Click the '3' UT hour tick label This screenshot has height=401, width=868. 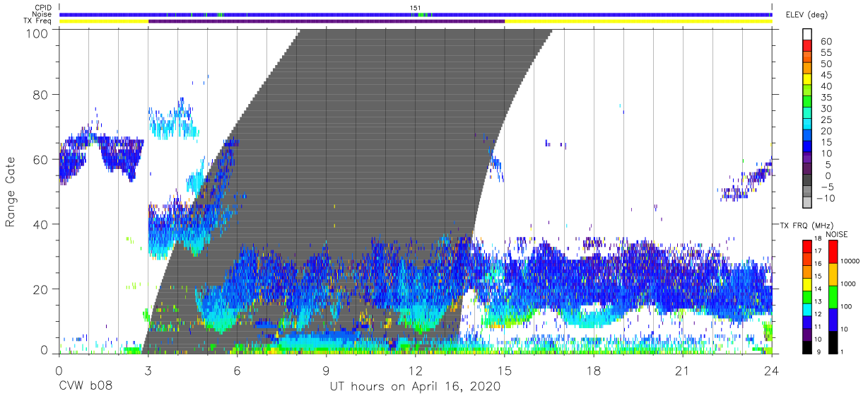coord(148,371)
